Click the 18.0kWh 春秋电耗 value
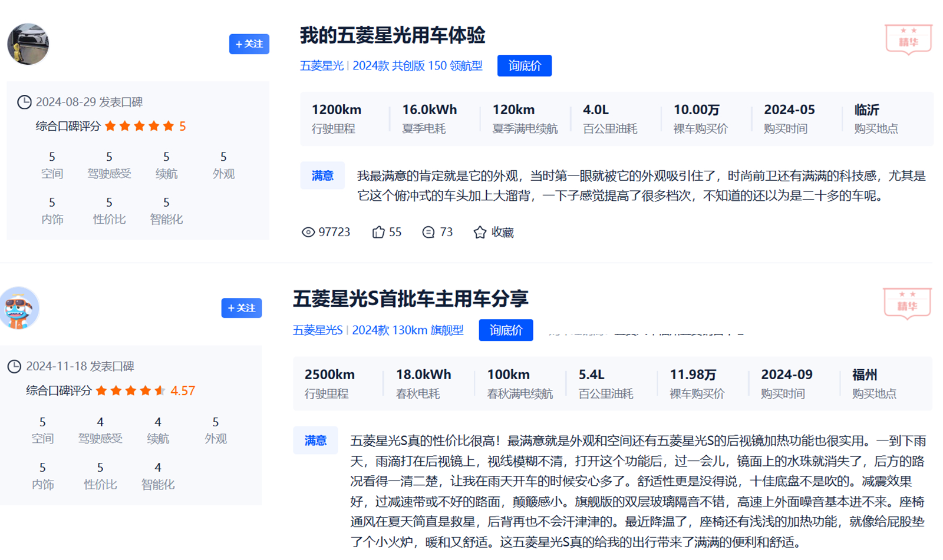Viewport: 943px width, 560px height. point(424,375)
